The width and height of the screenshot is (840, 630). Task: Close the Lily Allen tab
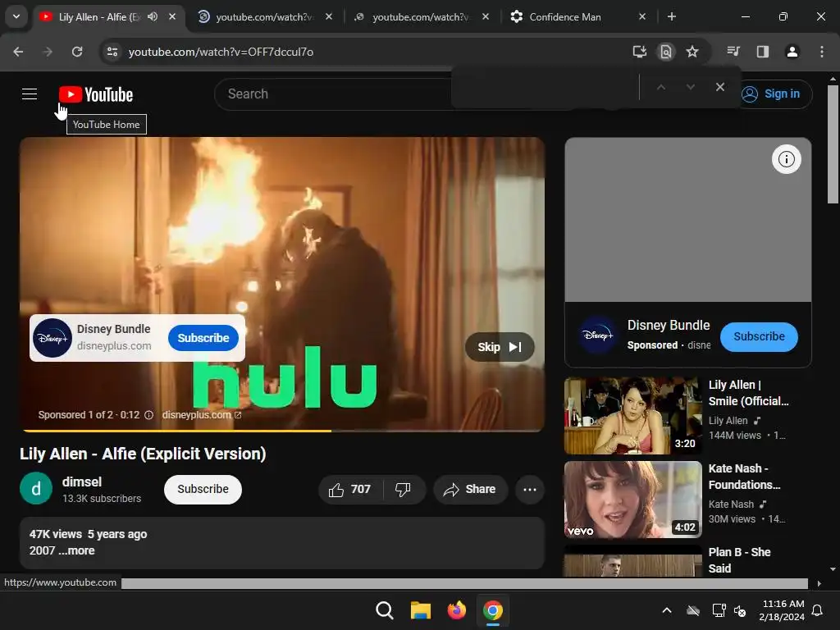(172, 16)
